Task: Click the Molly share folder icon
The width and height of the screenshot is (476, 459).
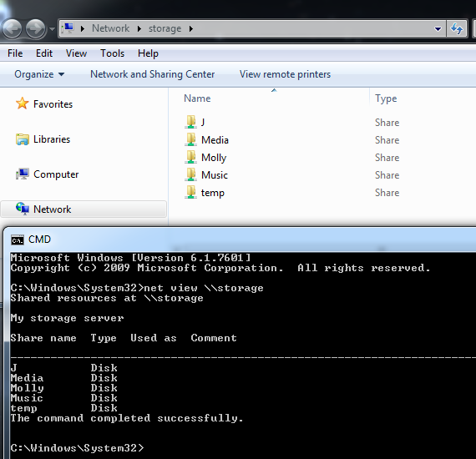Action: coord(190,157)
